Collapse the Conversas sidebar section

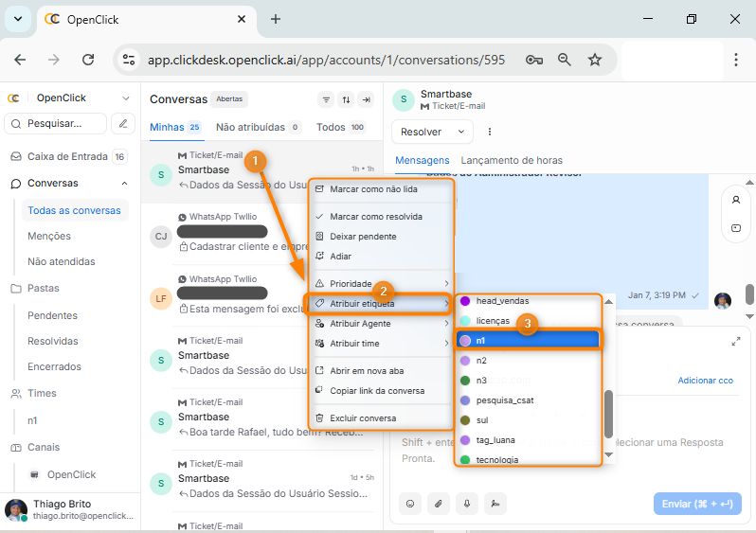125,184
